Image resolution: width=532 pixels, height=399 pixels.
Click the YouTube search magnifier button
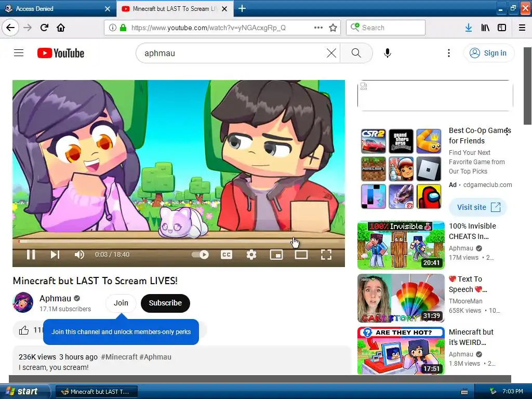(x=356, y=53)
